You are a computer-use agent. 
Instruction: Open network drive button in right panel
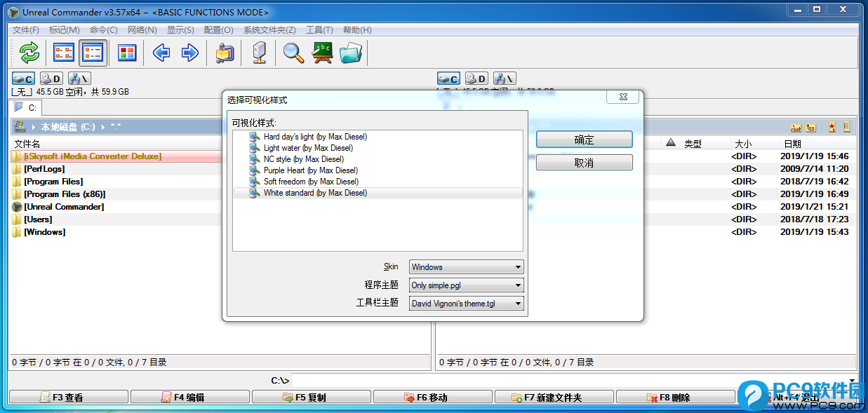coord(505,79)
